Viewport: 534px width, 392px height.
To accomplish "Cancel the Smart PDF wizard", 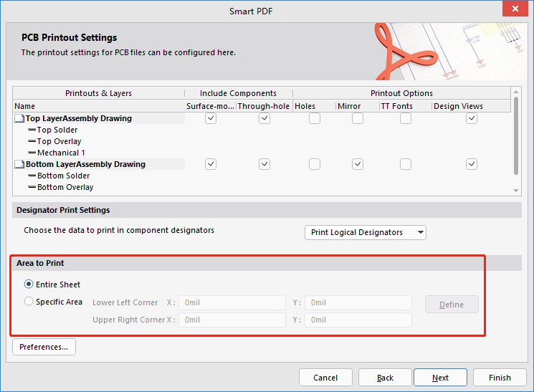I will pyautogui.click(x=325, y=378).
